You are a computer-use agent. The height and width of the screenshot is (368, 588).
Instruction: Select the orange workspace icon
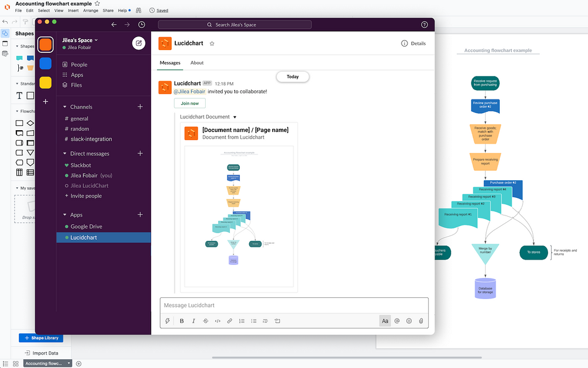point(45,44)
